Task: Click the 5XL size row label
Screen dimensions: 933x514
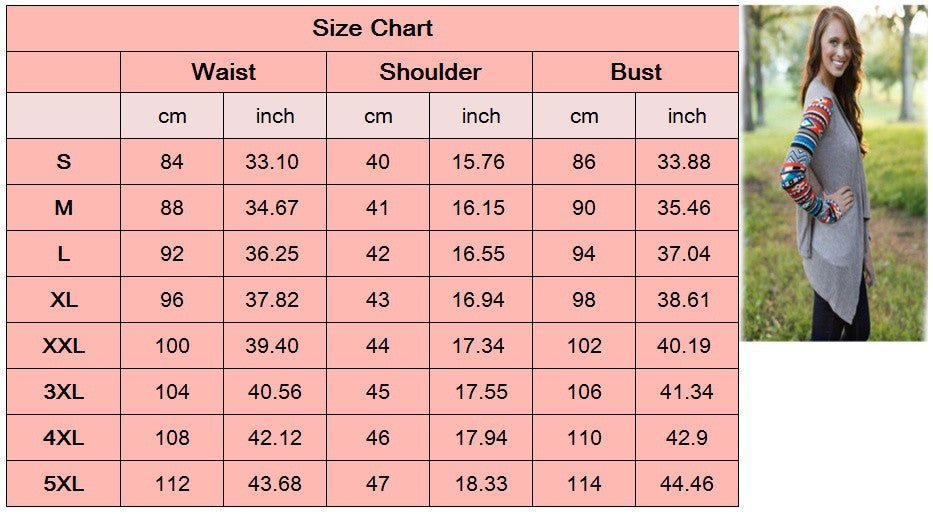Action: (x=64, y=484)
